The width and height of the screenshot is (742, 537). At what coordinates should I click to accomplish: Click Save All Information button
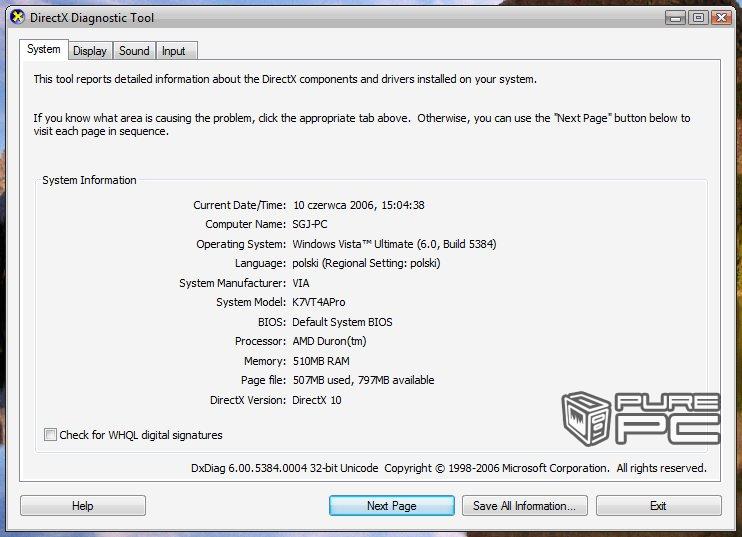click(x=525, y=506)
